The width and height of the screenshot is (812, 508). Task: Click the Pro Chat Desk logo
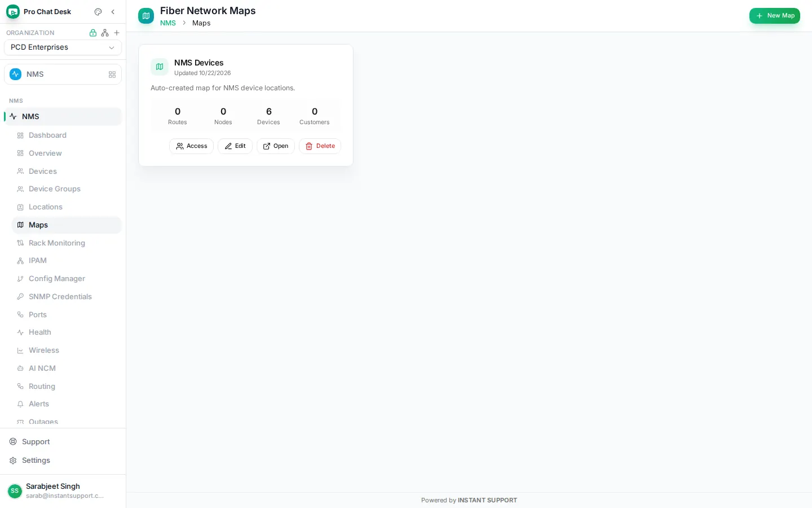[x=13, y=12]
